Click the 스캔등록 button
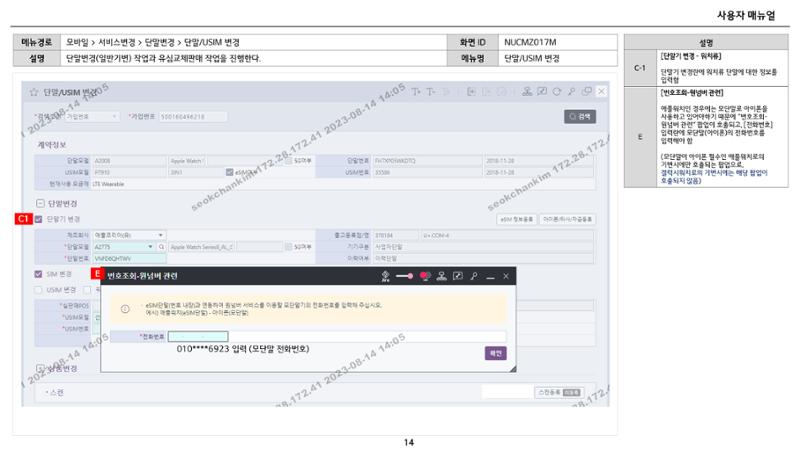Viewport: 800px width, 450px height. 559,392
